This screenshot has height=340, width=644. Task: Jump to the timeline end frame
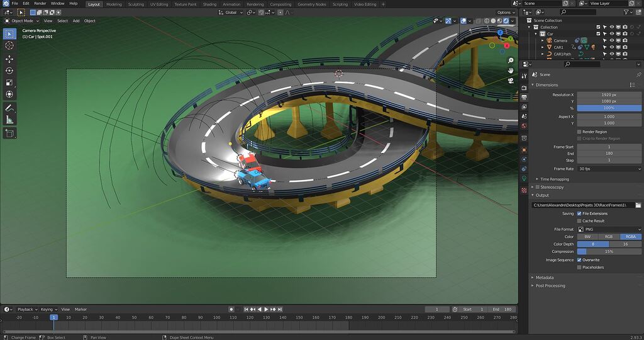(x=280, y=309)
